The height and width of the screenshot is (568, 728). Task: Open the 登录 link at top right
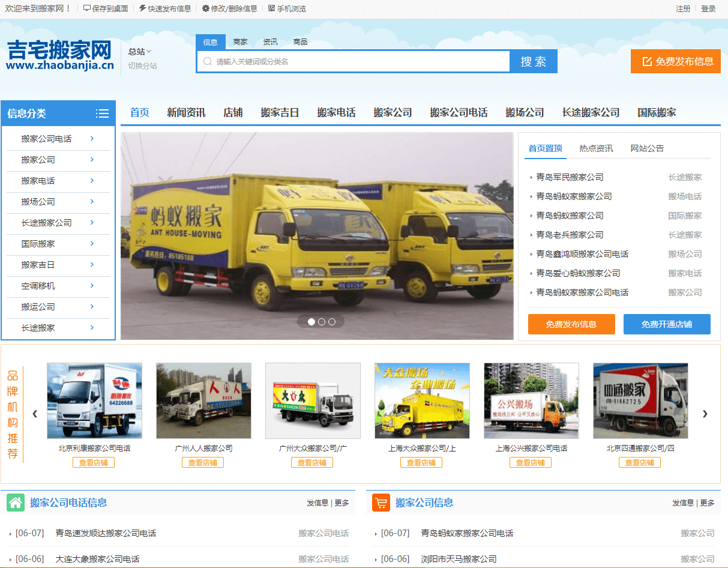tap(708, 8)
